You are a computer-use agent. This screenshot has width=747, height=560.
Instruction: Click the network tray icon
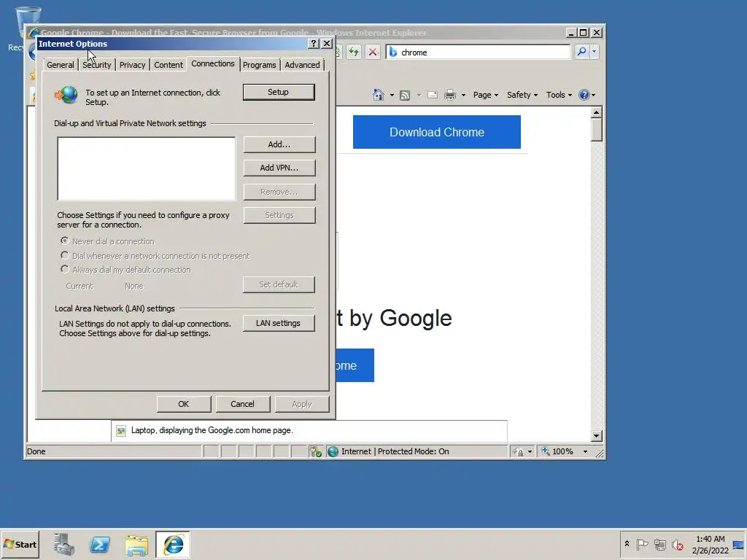pos(659,544)
